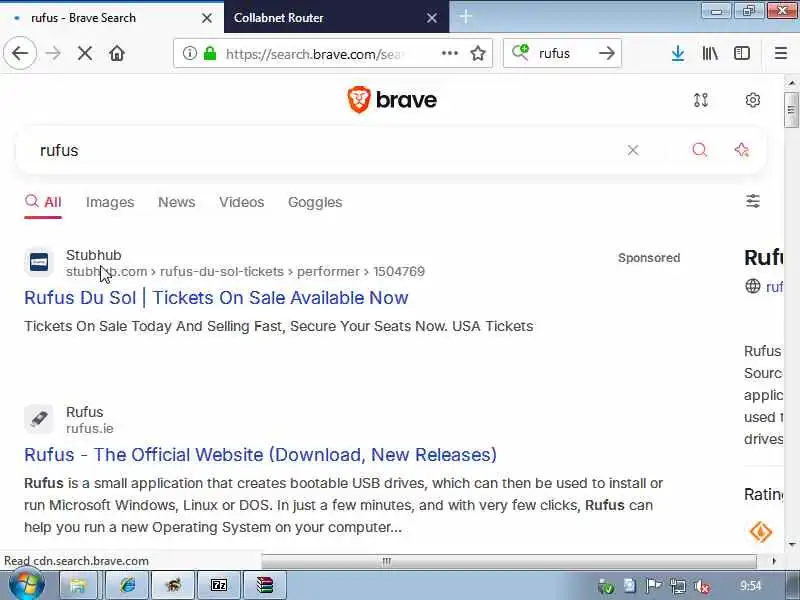Show site information icon in address bar
This screenshot has height=600, width=800.
(x=190, y=53)
